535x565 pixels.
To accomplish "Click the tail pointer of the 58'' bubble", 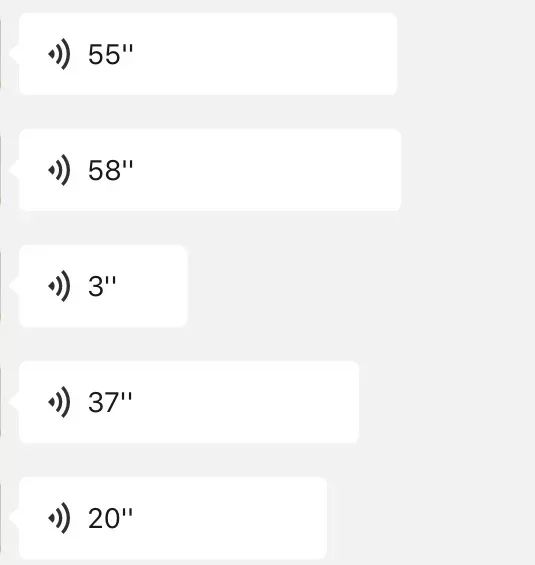I will [x=14, y=170].
